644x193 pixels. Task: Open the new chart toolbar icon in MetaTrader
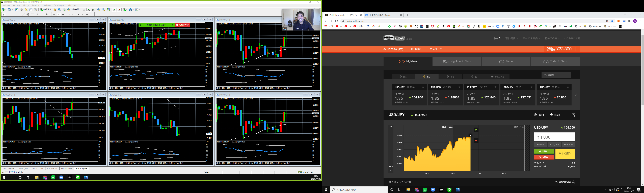point(4,10)
